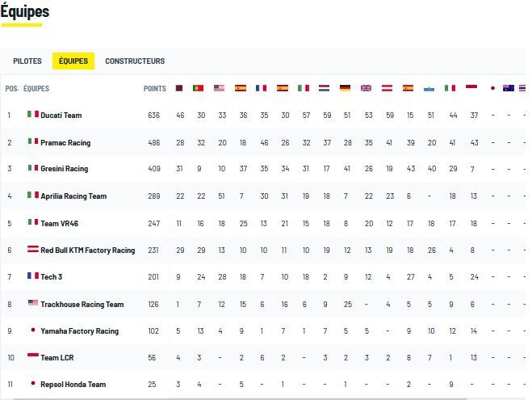This screenshot has width=532, height=400.
Task: Select the highlighted Équipes tab
Action: click(73, 61)
